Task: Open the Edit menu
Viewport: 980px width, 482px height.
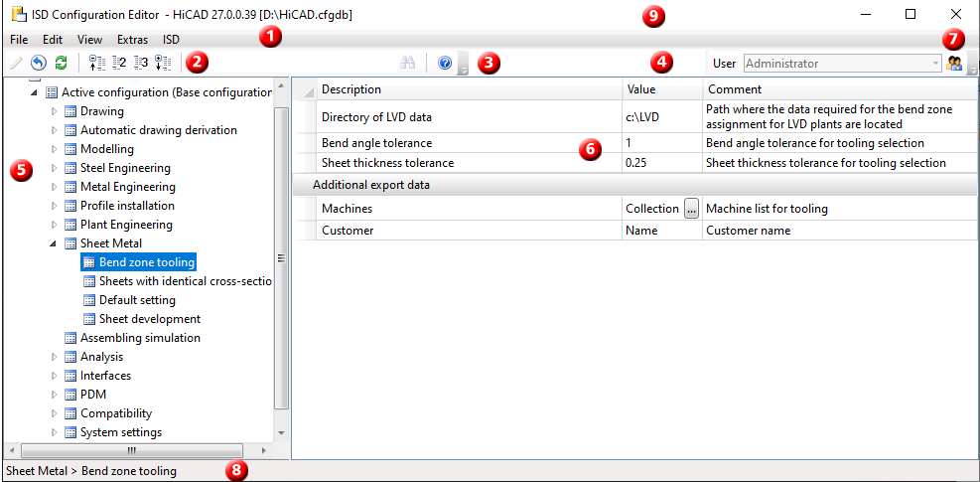Action: pos(53,40)
